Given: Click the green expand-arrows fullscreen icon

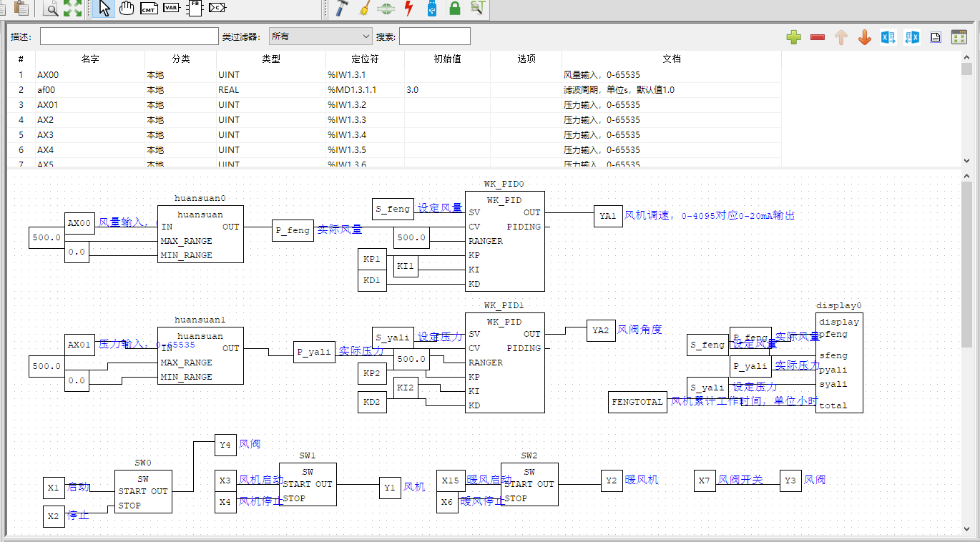Looking at the screenshot, I should pos(72,9).
